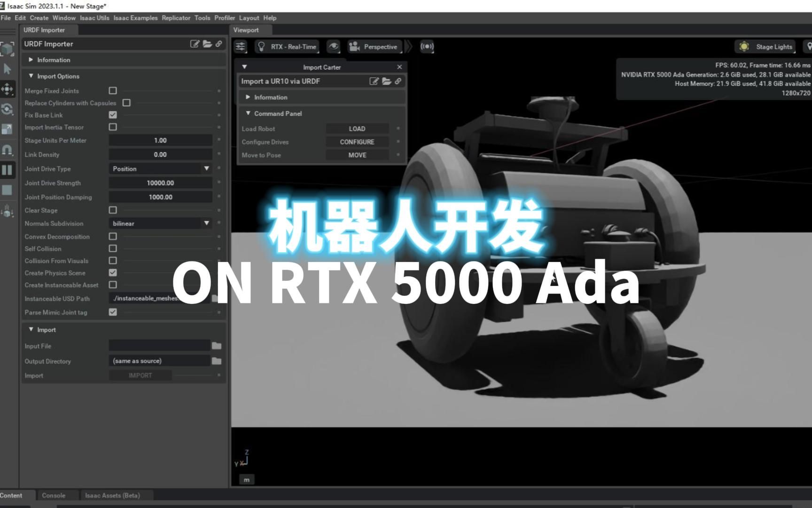Click the edit pencil icon in URDF Importer
812x508 pixels.
(x=194, y=44)
